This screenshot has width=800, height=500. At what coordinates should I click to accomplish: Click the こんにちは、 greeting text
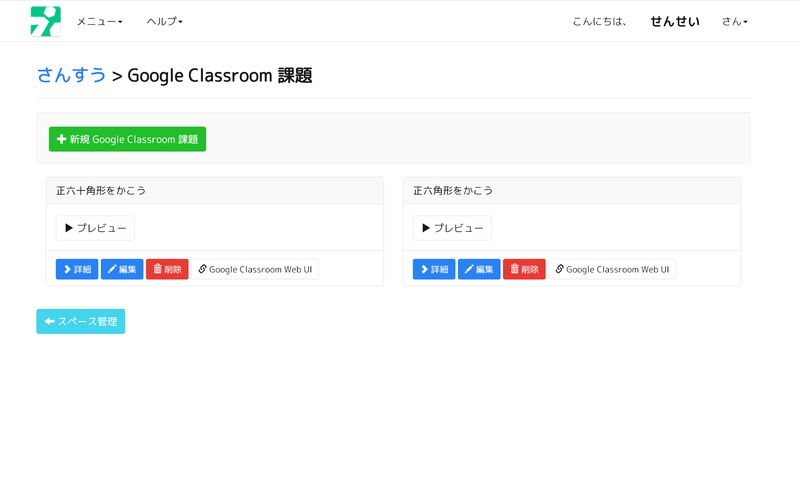click(599, 21)
